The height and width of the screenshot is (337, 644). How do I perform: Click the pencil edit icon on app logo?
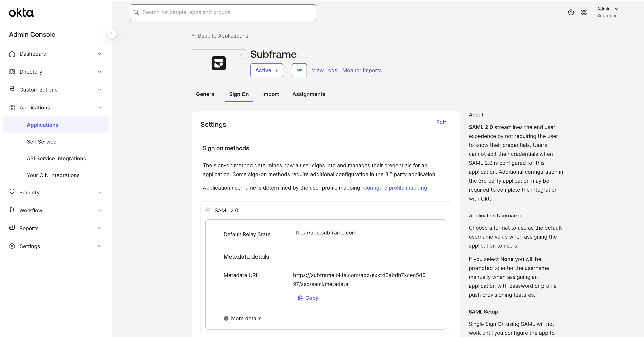pyautogui.click(x=241, y=54)
